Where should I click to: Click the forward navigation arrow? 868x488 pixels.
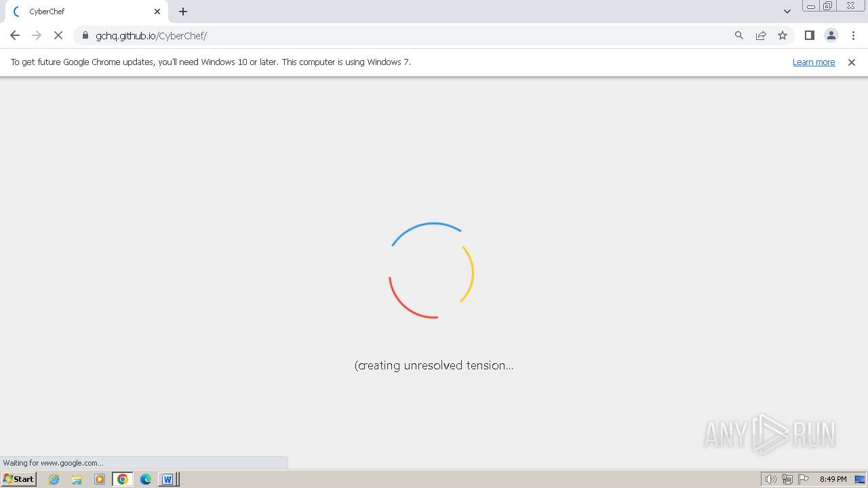click(37, 35)
